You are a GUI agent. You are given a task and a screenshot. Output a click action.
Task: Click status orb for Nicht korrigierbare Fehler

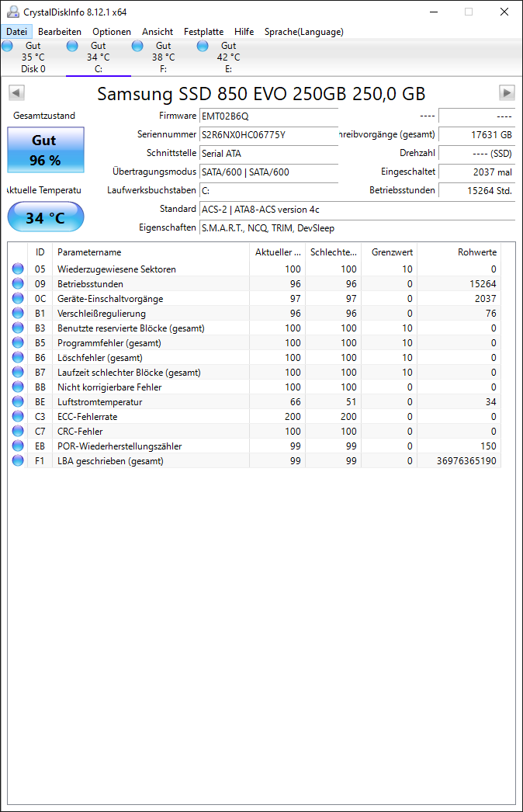18,387
